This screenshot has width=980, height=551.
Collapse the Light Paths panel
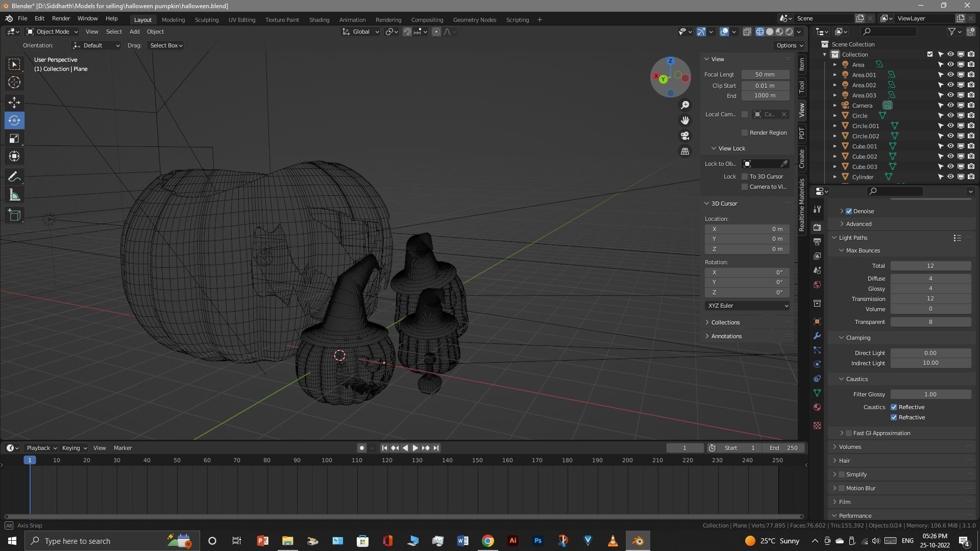(852, 238)
